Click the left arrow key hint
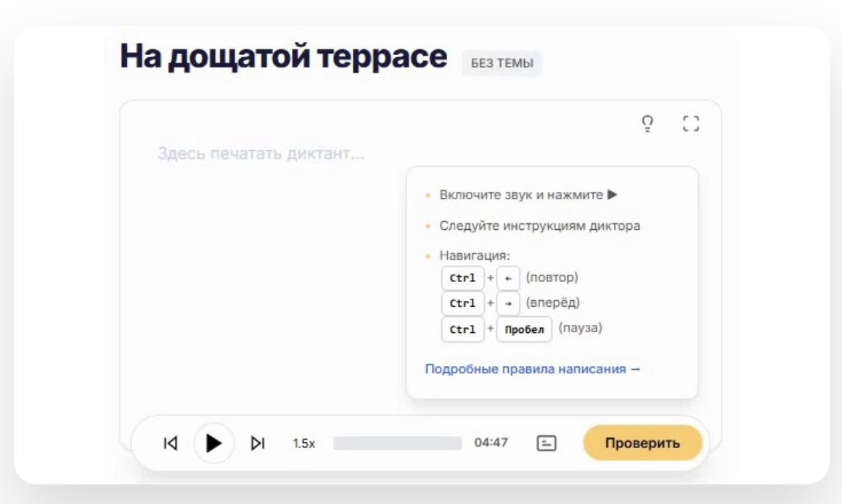Screen dimensions: 842x504 508,278
